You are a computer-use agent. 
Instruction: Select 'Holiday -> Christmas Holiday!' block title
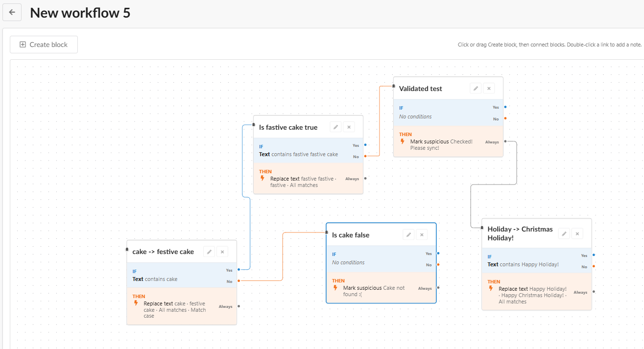click(520, 233)
